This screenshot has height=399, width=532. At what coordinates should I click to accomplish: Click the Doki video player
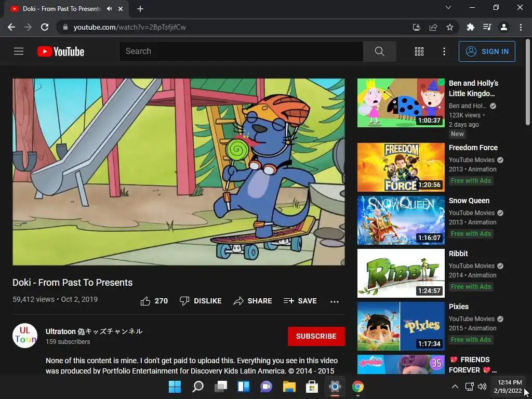(x=179, y=171)
